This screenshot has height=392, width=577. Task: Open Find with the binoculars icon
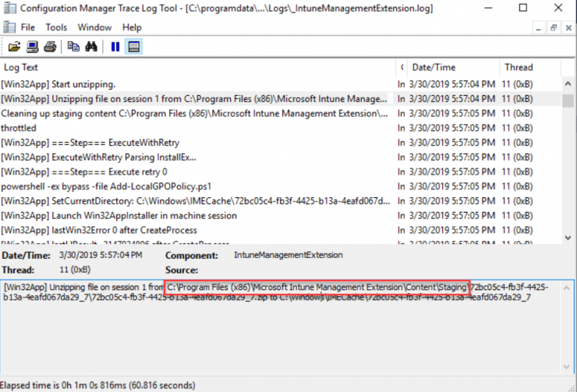coord(91,47)
